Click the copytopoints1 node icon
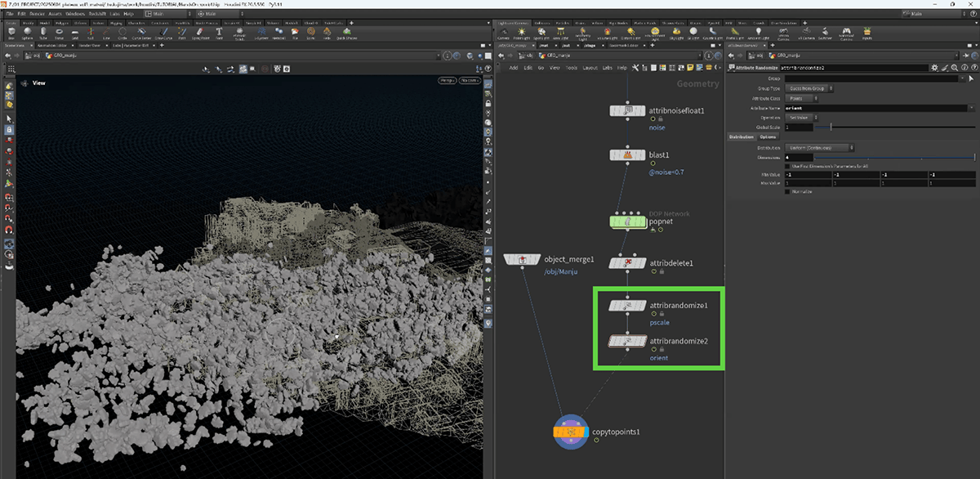This screenshot has width=980, height=479. pyautogui.click(x=571, y=430)
